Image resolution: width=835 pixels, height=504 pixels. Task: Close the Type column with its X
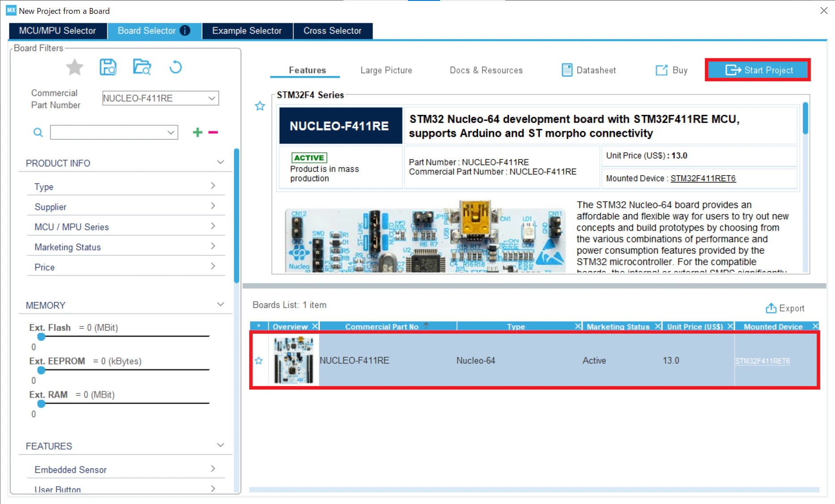pos(578,326)
